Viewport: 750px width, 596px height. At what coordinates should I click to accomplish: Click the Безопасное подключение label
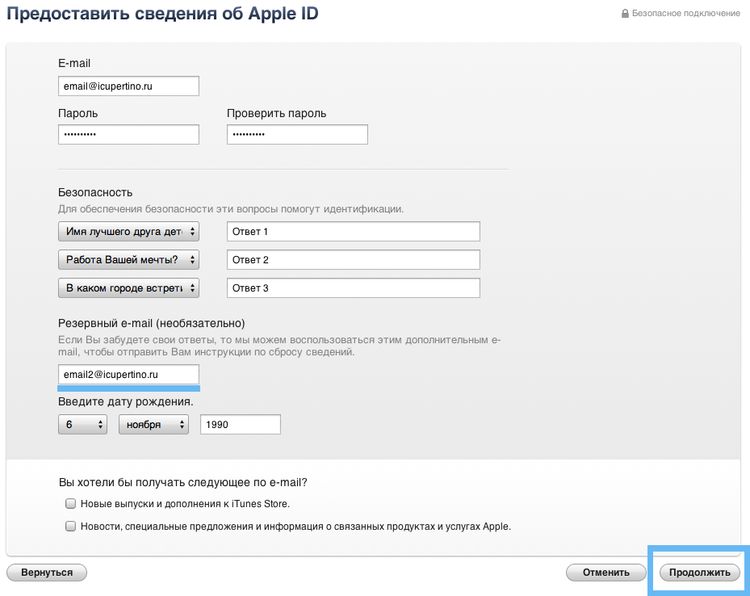(686, 13)
